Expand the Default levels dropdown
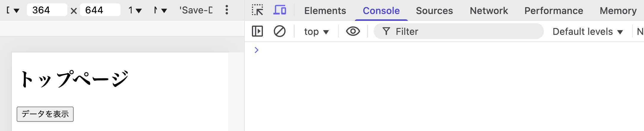644x131 pixels. (x=588, y=32)
